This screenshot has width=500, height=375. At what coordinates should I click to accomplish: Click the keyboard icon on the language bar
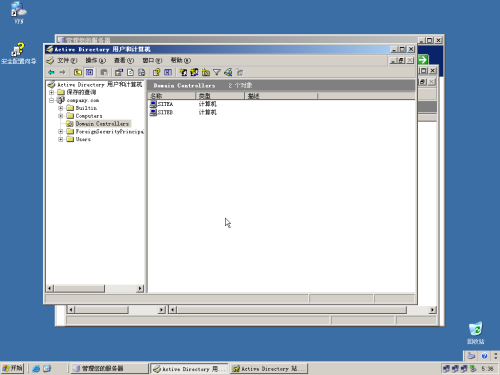tap(471, 356)
